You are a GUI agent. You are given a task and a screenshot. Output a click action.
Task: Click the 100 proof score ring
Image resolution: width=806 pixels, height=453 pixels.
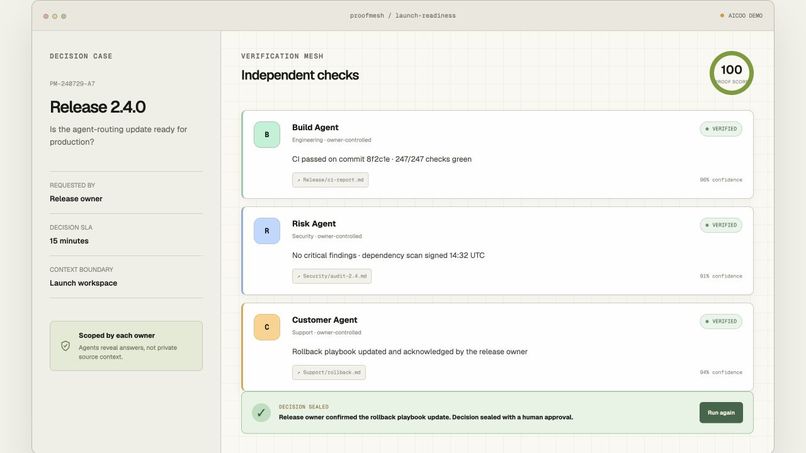(x=731, y=73)
